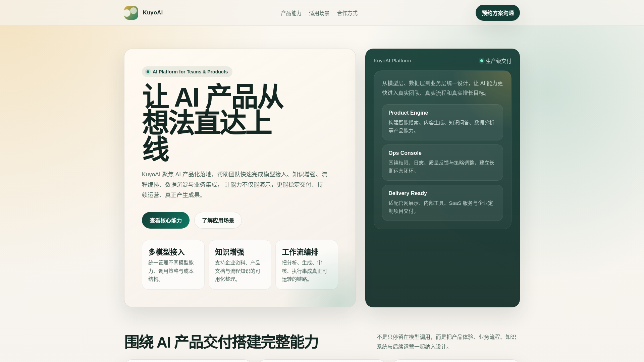Open the Delivery Ready card
Viewport: 644px width, 362px height.
[x=442, y=203]
